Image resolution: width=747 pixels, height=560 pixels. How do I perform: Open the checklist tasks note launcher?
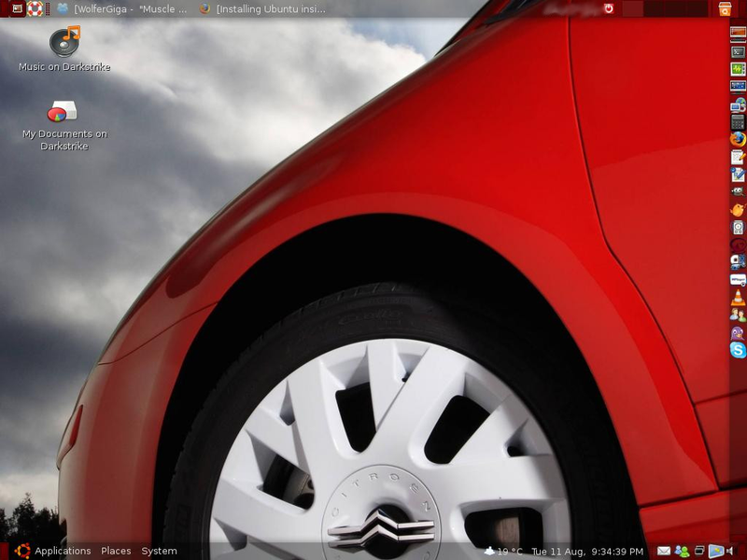pyautogui.click(x=738, y=175)
